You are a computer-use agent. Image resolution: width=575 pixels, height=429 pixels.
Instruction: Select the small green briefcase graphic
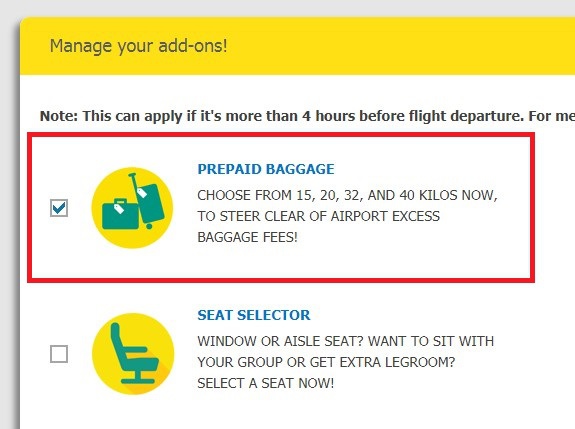pos(120,214)
